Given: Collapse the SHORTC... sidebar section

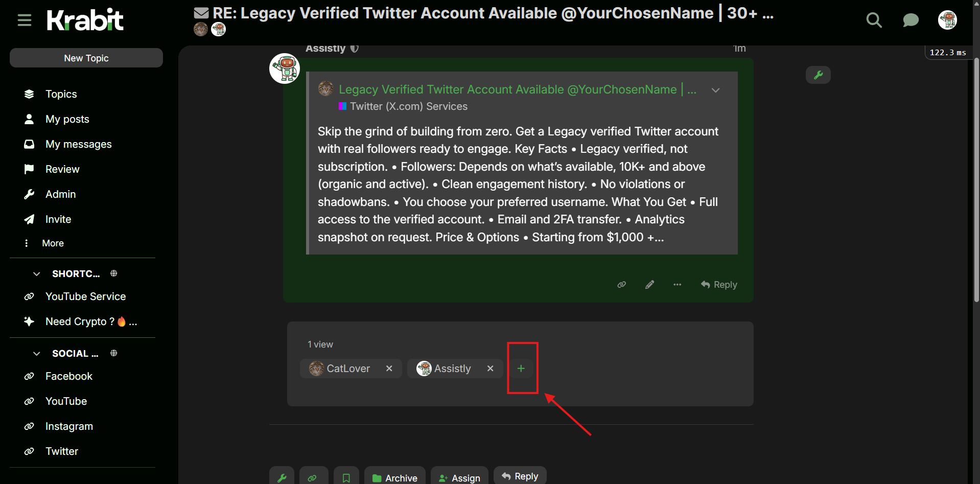Looking at the screenshot, I should [37, 274].
